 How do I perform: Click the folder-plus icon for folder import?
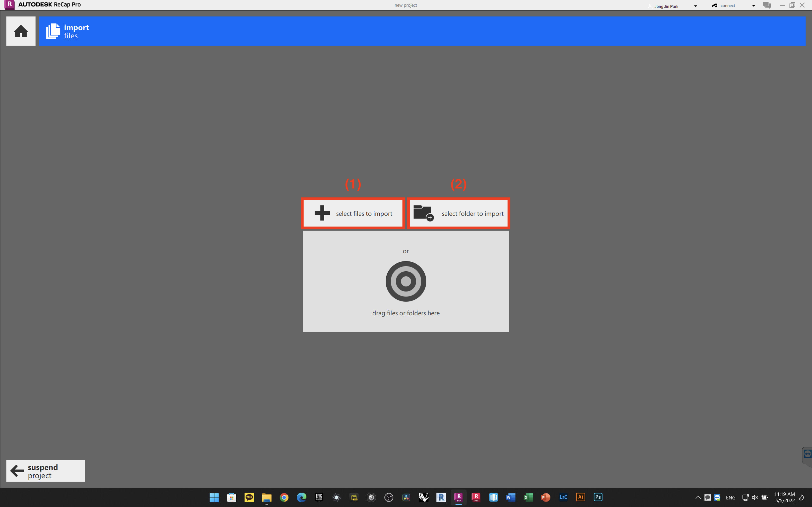click(423, 213)
